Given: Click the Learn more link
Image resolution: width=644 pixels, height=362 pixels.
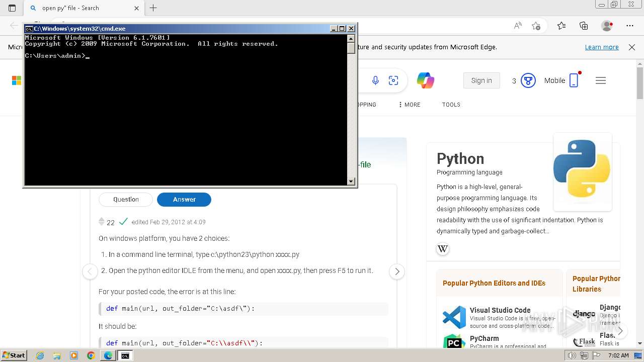Looking at the screenshot, I should click(602, 47).
